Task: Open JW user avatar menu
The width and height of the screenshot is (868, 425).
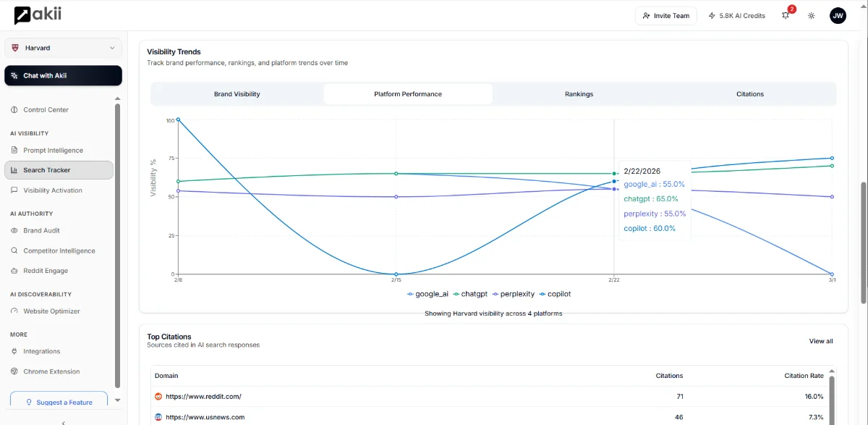Action: point(838,15)
